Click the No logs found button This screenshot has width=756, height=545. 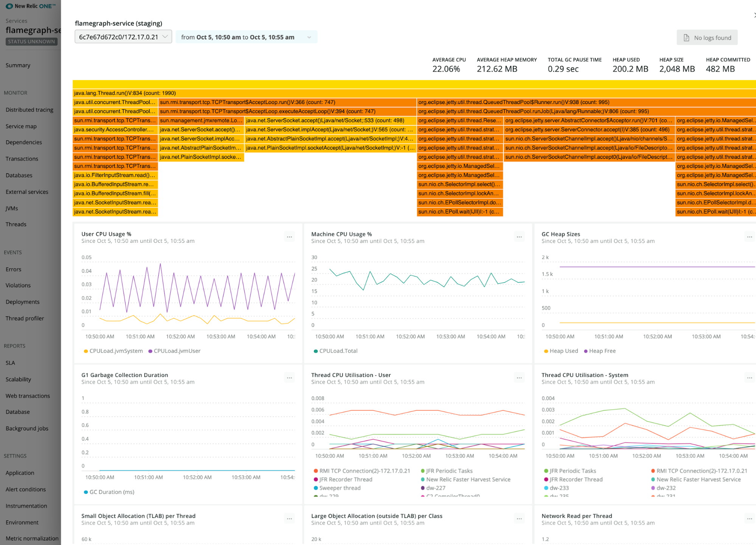tap(707, 38)
